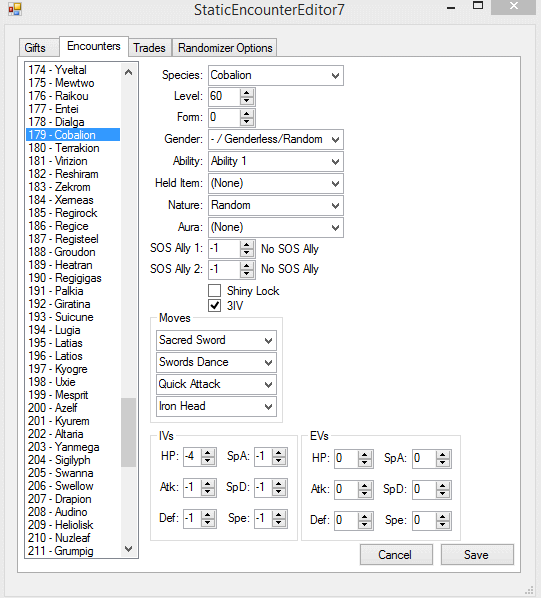Click the HP EV input field
Screen dimensions: 541x598
(347, 459)
